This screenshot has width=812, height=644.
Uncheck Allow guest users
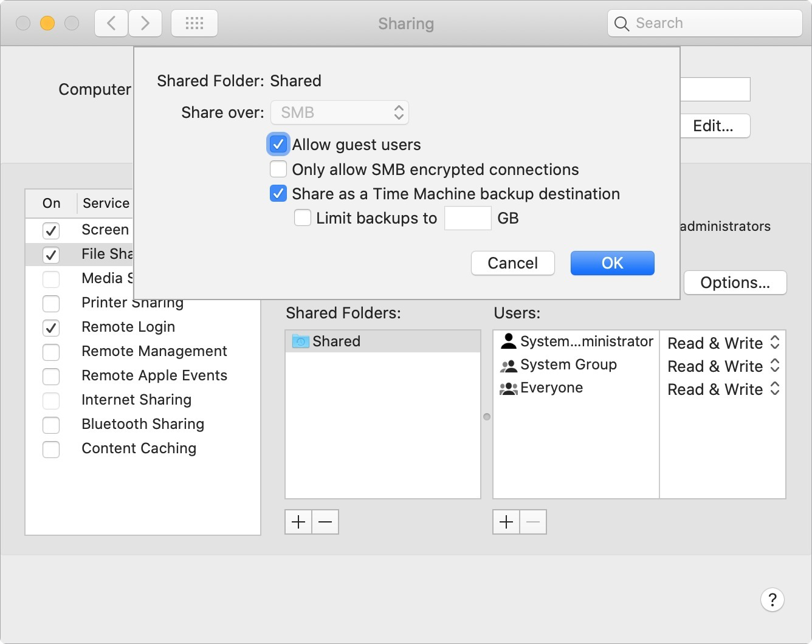tap(278, 145)
